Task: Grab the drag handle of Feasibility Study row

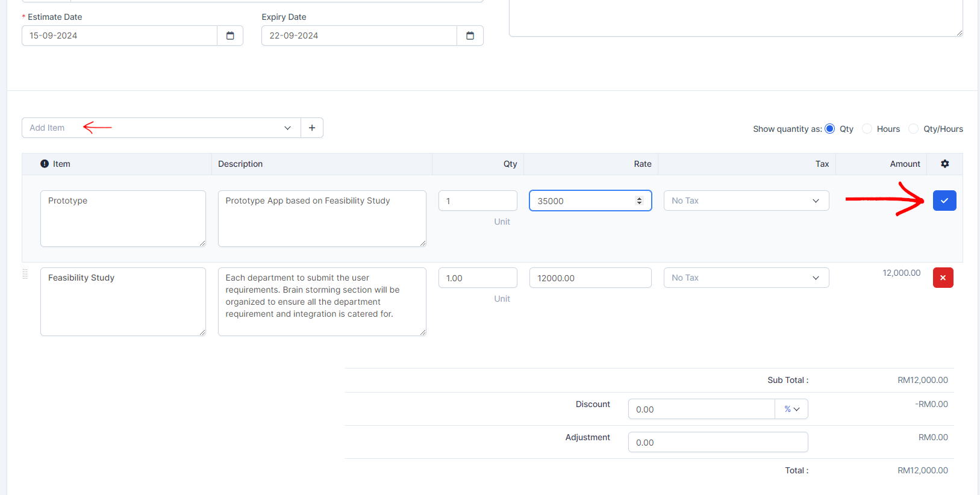Action: 25,275
